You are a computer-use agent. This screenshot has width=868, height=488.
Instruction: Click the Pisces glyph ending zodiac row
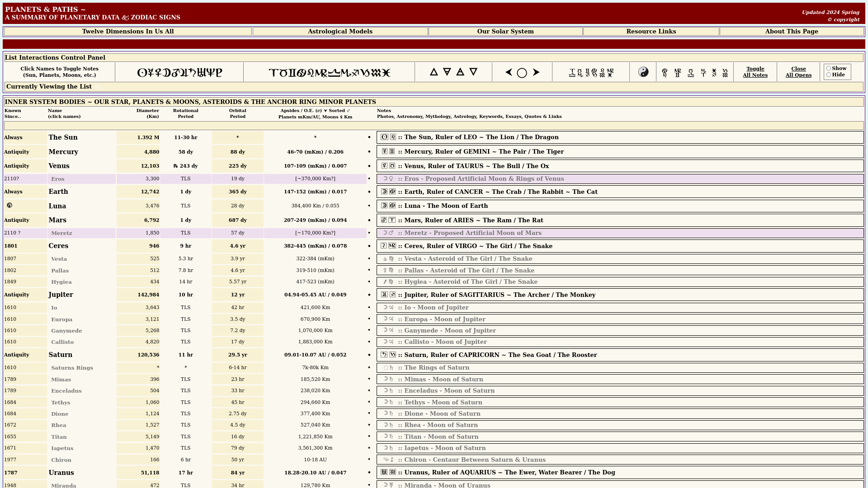(386, 73)
